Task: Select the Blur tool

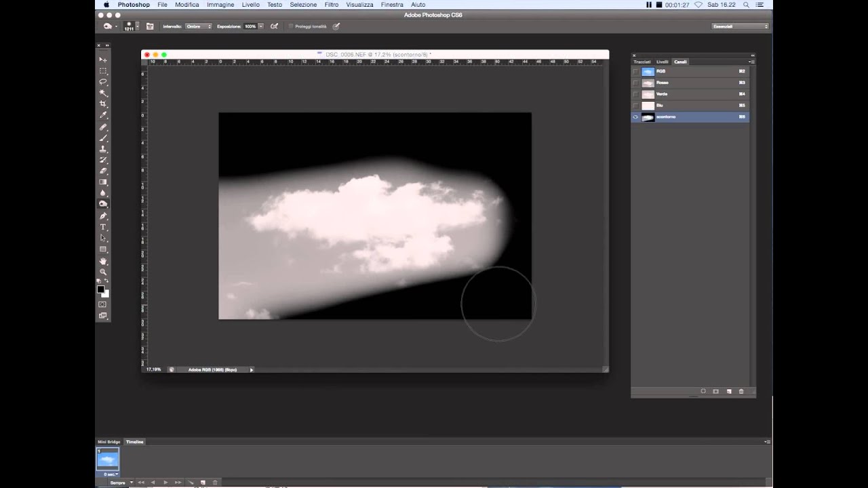Action: click(103, 192)
